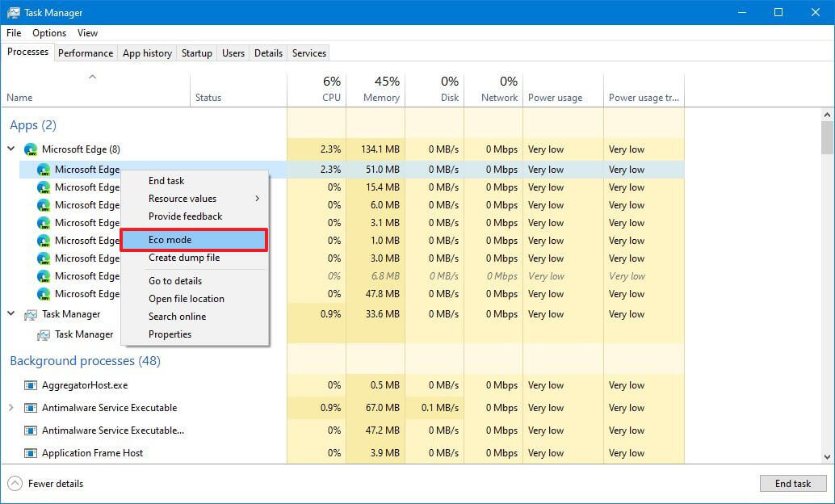The image size is (835, 504).
Task: Click the Microsoft Edge icon beside the group header
Action: (x=31, y=149)
